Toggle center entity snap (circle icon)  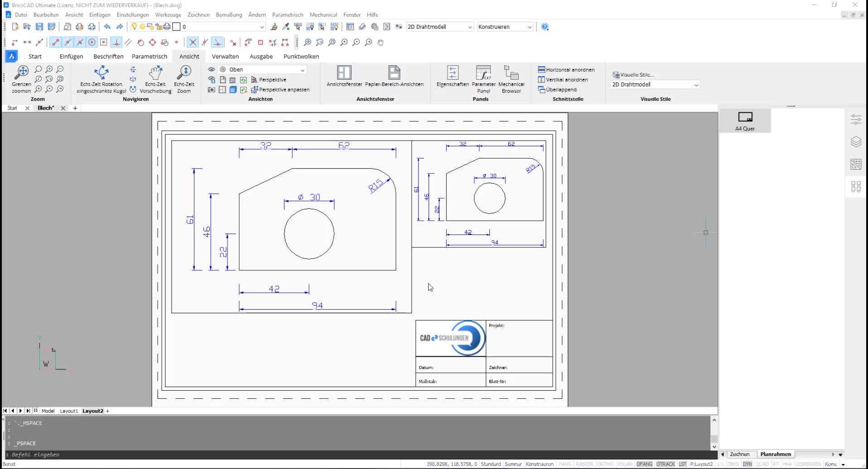(92, 42)
